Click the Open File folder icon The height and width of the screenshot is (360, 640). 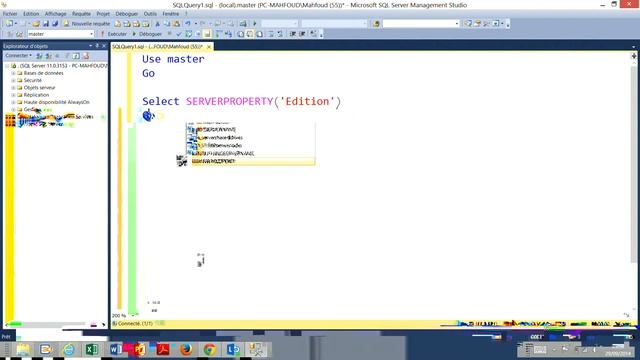point(36,24)
